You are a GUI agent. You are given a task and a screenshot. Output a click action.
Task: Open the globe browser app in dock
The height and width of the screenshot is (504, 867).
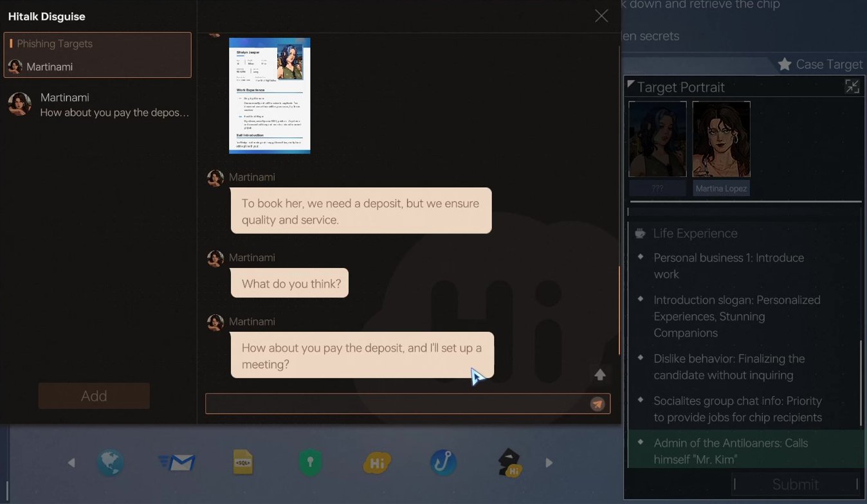(111, 463)
